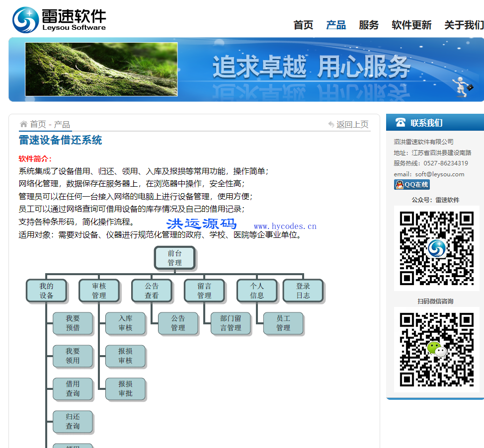The height and width of the screenshot is (448, 484).
Task: Click the 我要领用 diagram box
Action: 73,356
